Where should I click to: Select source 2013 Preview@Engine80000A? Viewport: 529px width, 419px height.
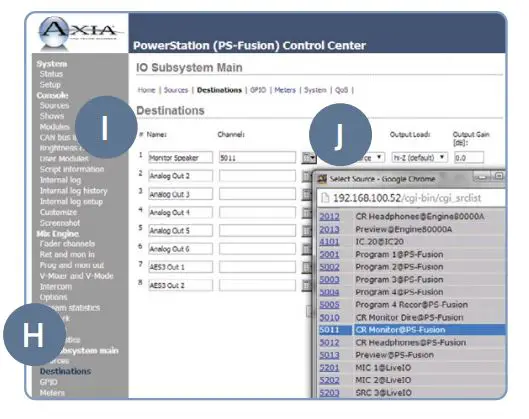point(412,229)
